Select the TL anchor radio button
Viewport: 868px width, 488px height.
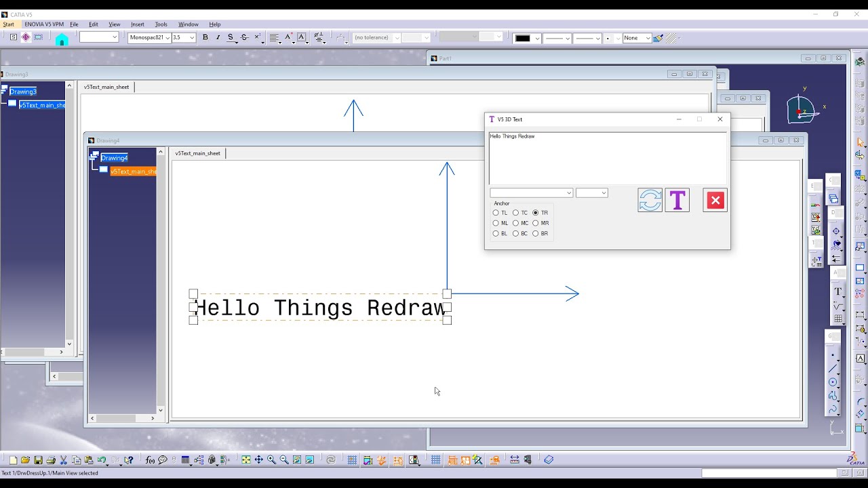(496, 213)
